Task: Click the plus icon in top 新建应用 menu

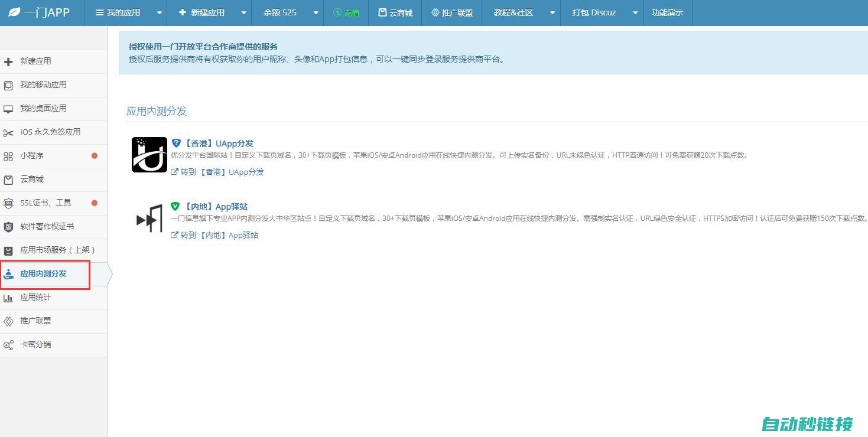Action: pyautogui.click(x=182, y=12)
